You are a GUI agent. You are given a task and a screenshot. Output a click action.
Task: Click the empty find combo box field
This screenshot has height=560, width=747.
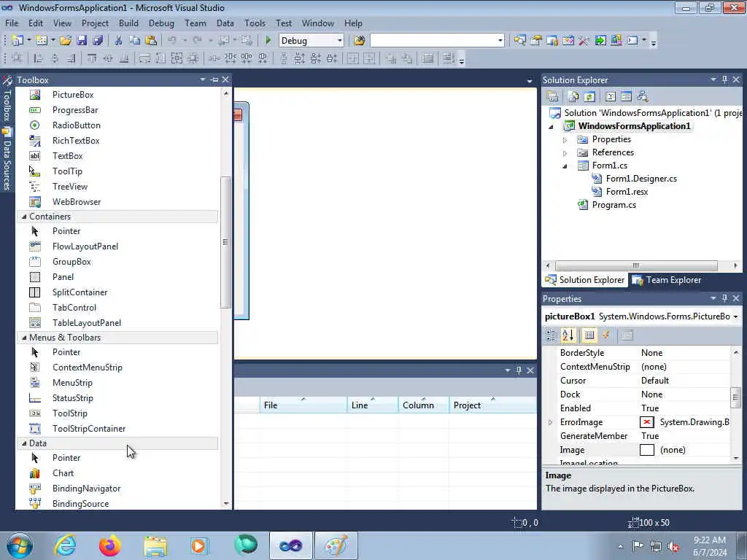pos(433,41)
